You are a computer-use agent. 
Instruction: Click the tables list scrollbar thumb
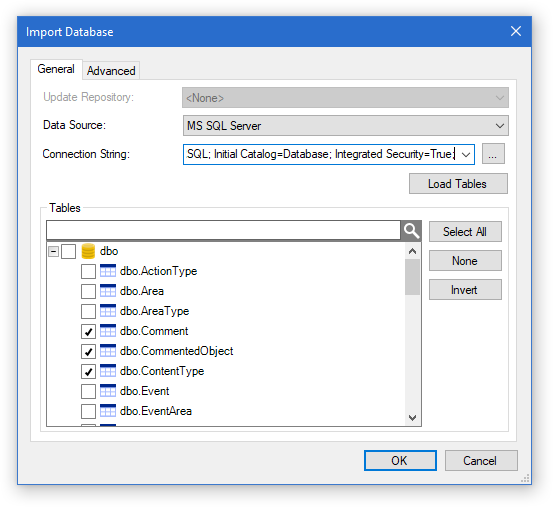coord(412,277)
